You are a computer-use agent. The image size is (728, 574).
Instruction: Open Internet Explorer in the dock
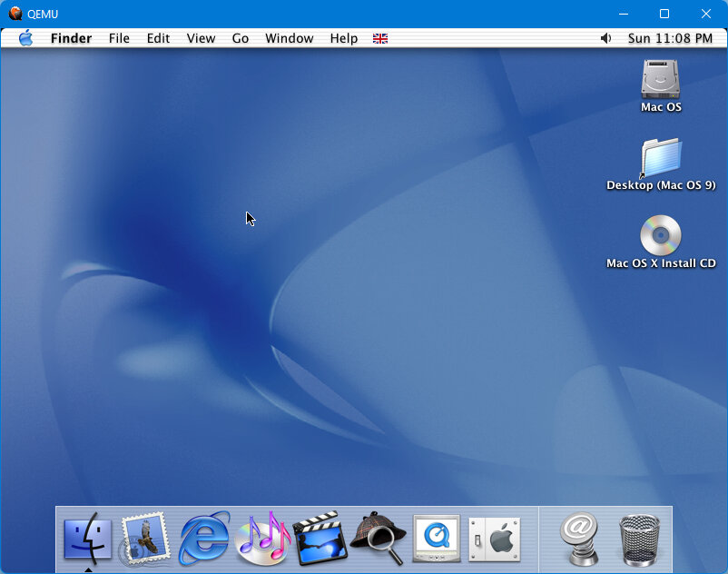click(203, 539)
